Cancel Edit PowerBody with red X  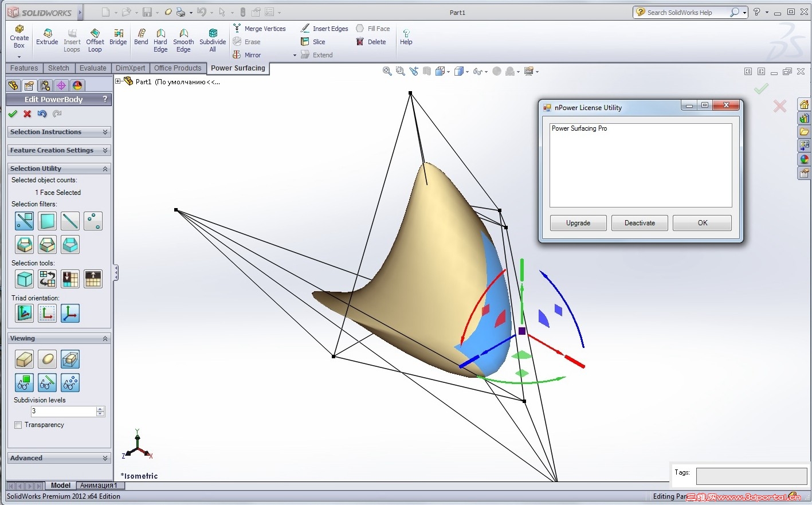point(28,114)
